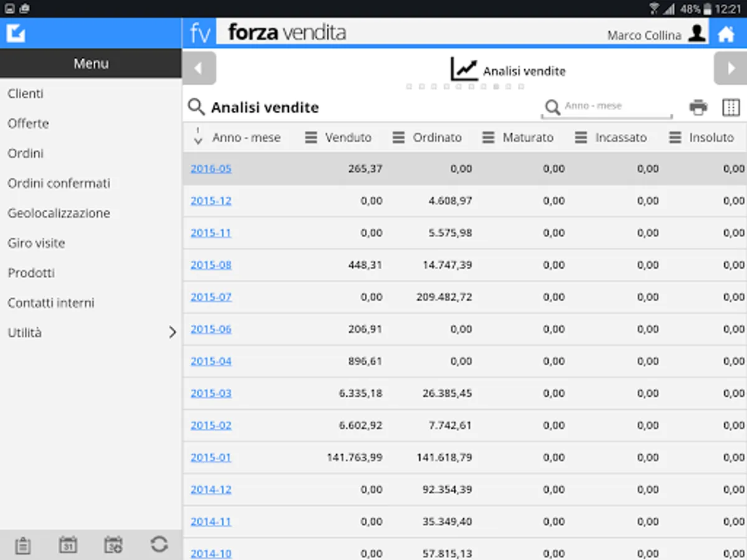Open the 2014-12 period link
The width and height of the screenshot is (747, 560).
pos(211,490)
